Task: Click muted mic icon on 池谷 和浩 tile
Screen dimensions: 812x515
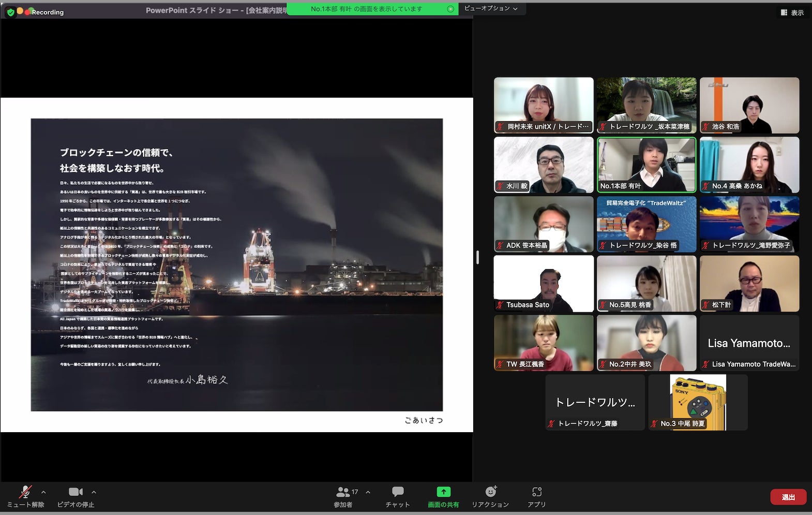Action: click(705, 127)
